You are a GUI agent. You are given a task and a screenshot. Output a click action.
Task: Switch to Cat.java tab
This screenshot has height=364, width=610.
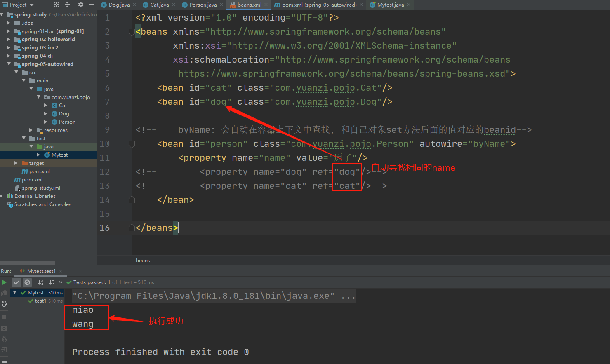[159, 5]
